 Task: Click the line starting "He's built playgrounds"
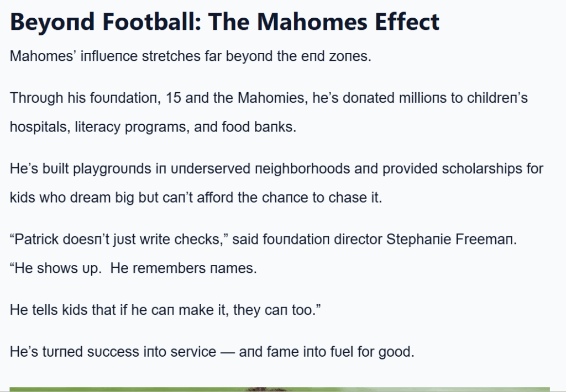[276, 168]
